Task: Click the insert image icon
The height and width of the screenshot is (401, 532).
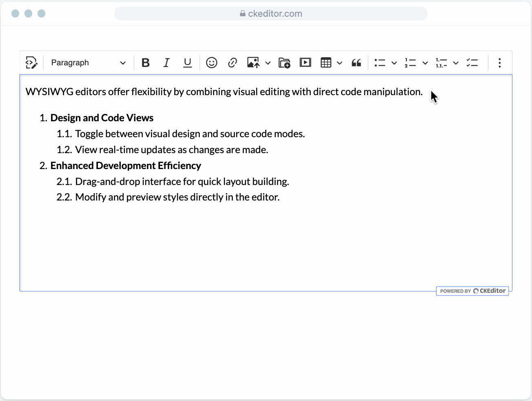Action: (253, 63)
